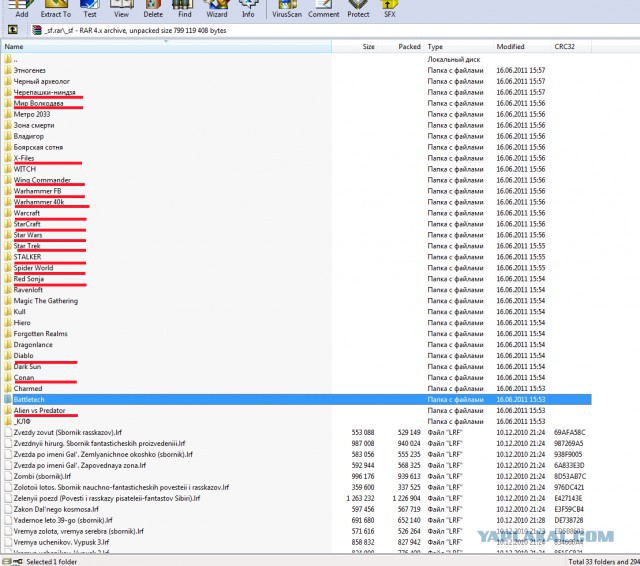
Task: Select the highlighted Battletech folder
Action: click(297, 400)
